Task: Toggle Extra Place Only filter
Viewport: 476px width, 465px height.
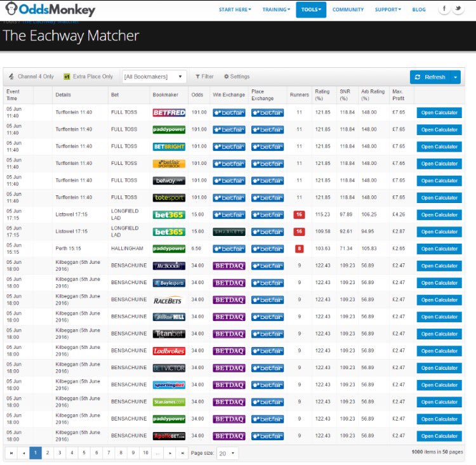Action: (x=88, y=77)
